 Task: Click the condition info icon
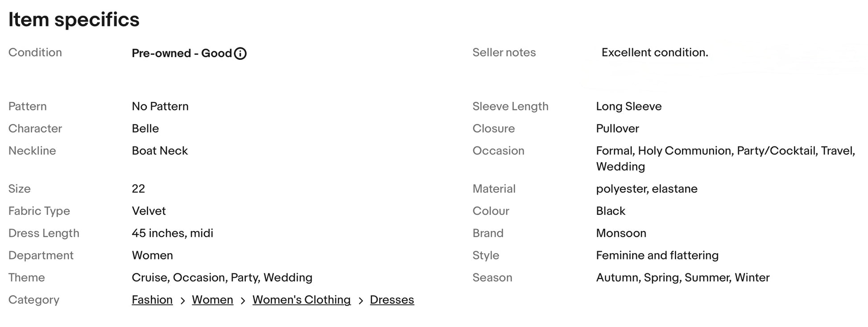coord(240,54)
